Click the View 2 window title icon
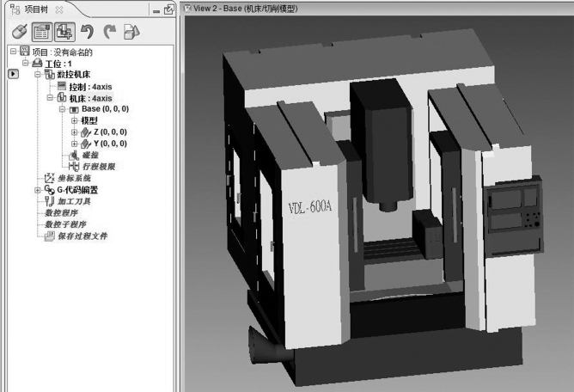574x392 pixels. pyautogui.click(x=187, y=8)
